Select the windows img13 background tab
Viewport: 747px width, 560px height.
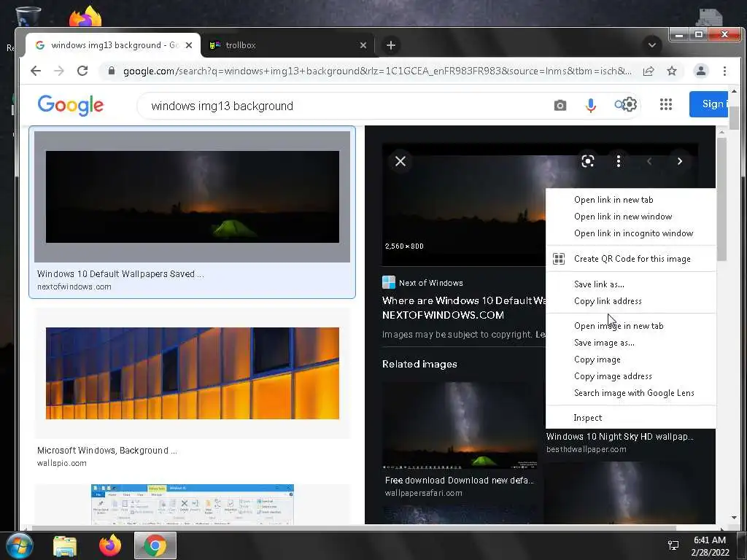(113, 45)
